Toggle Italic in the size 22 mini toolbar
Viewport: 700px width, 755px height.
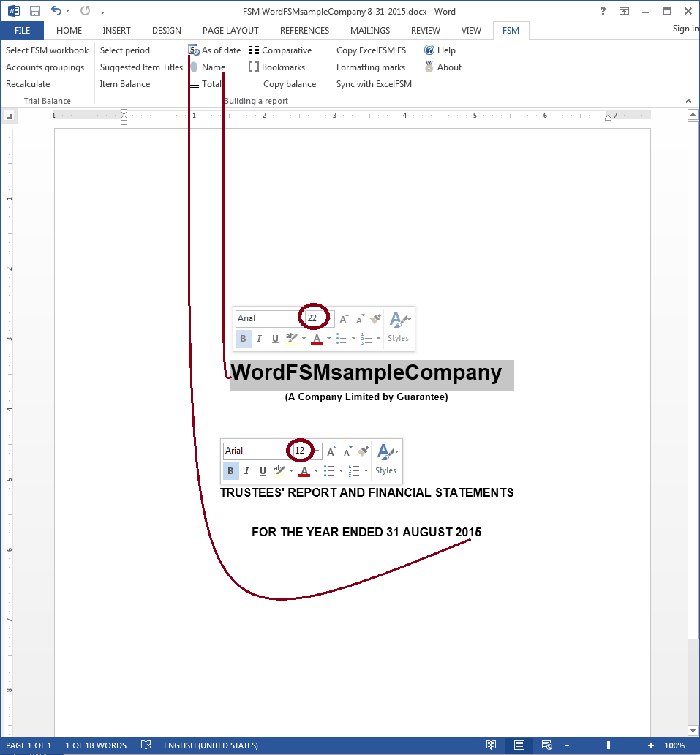259,339
